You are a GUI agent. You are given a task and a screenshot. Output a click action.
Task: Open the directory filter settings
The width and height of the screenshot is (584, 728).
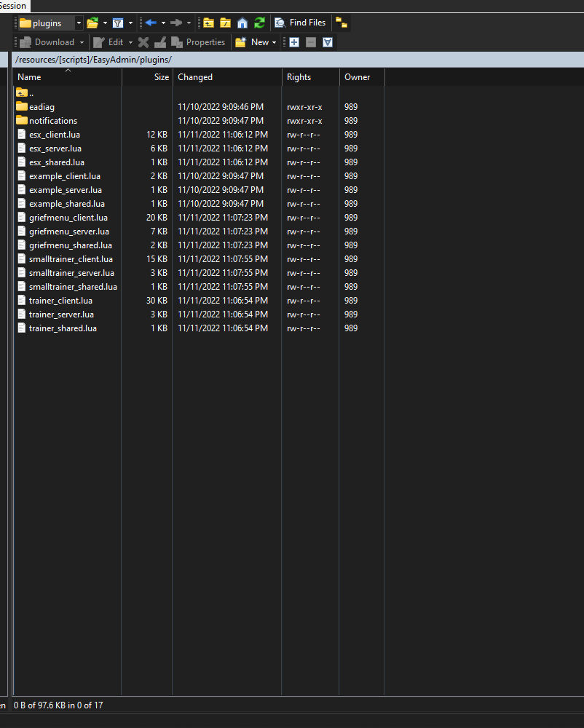(x=118, y=23)
